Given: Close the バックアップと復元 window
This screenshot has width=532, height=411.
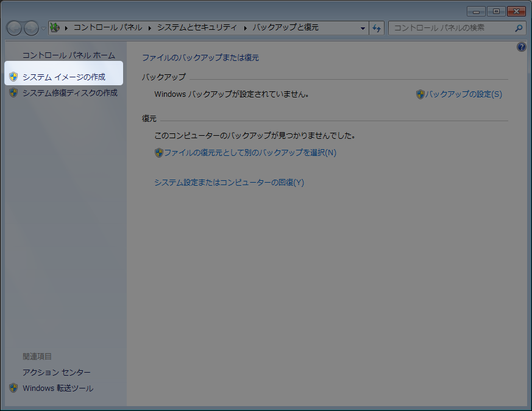Looking at the screenshot, I should (516, 12).
